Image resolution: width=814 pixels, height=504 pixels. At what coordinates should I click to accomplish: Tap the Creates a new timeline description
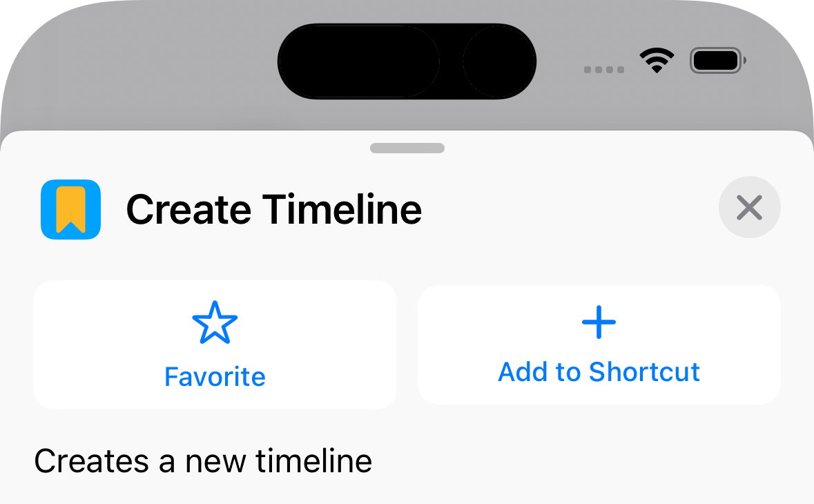204,461
